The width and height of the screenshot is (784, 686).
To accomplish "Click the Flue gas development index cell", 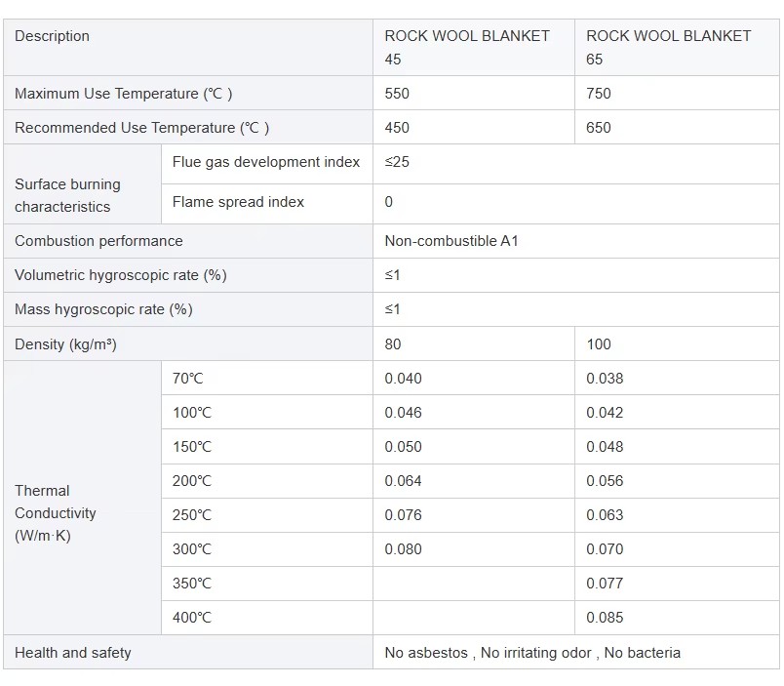I will point(267,164).
